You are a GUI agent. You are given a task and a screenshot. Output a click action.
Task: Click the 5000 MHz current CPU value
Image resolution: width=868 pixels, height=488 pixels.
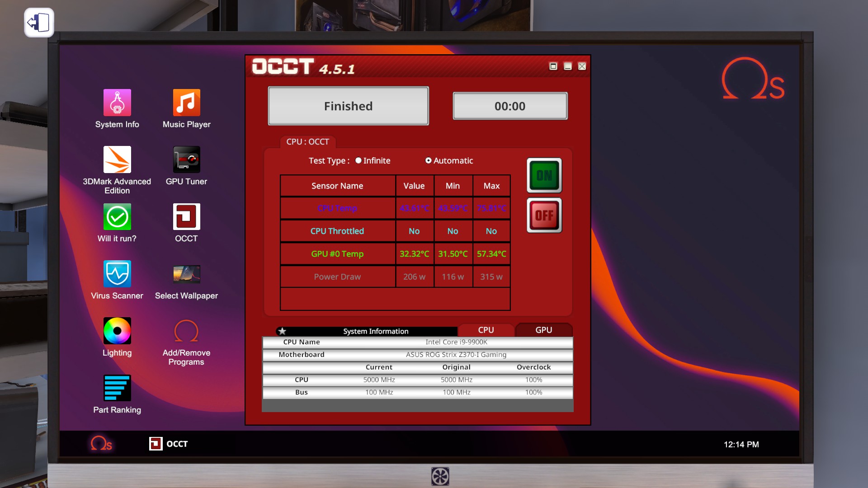[379, 380]
